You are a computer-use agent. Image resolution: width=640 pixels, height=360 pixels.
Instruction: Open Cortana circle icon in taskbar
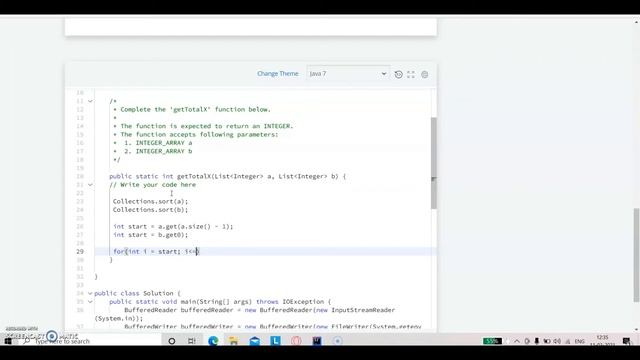(x=171, y=341)
